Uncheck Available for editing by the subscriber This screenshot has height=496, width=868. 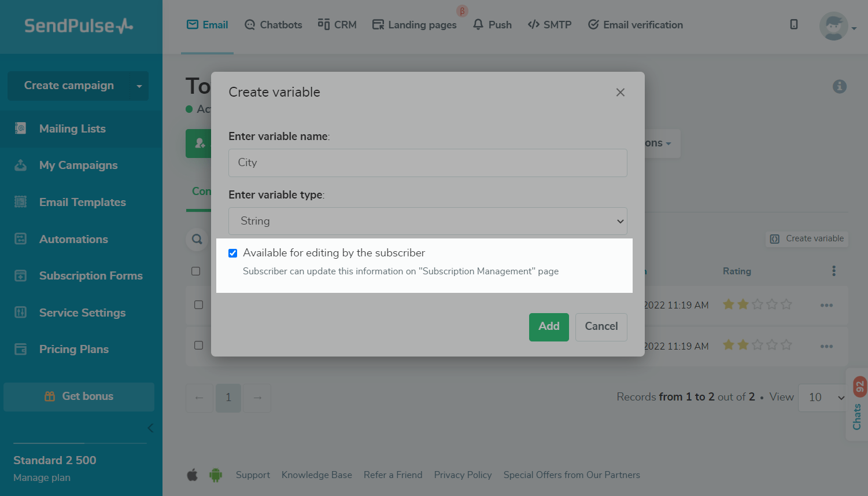point(233,253)
